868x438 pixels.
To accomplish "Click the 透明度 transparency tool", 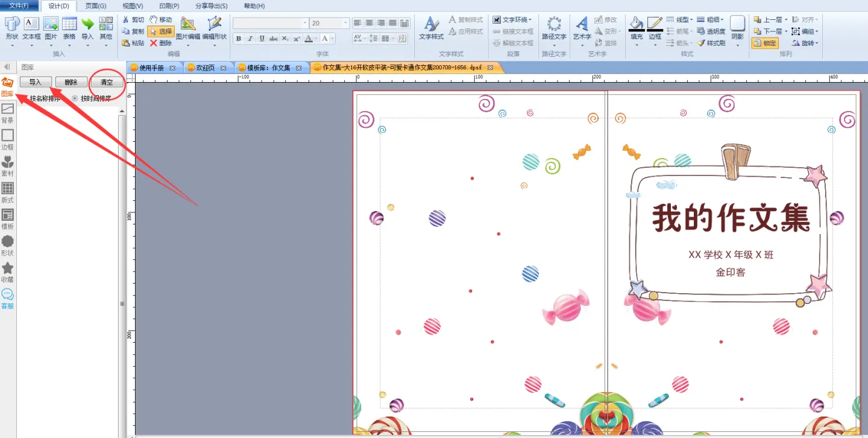I will 711,31.
